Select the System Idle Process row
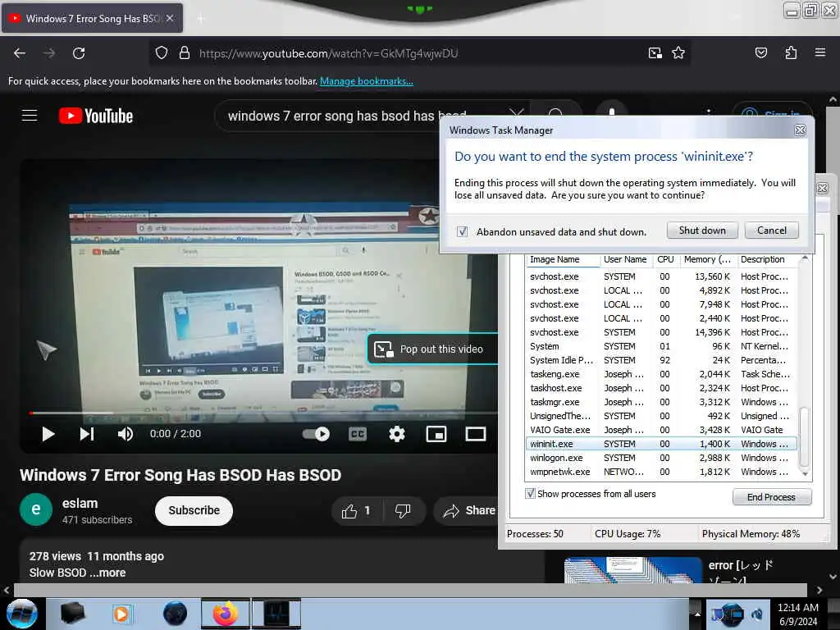 tap(661, 361)
